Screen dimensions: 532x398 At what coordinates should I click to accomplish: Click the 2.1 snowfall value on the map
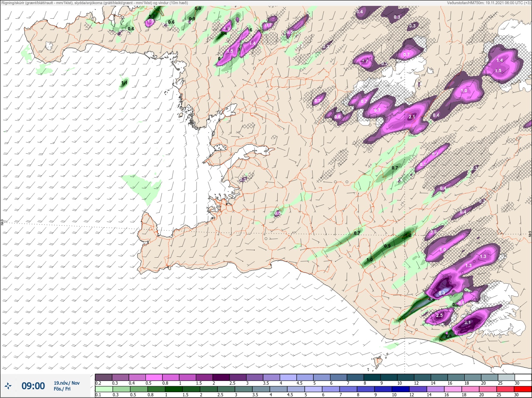[412, 117]
